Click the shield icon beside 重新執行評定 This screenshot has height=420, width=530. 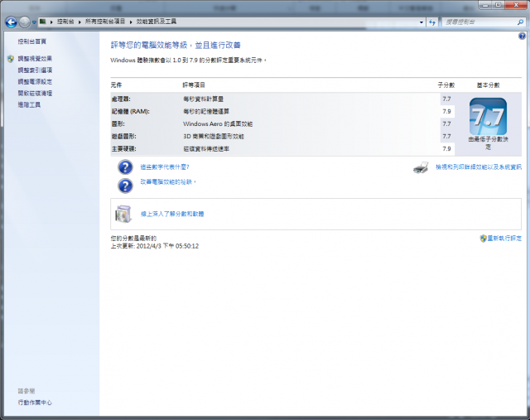tap(483, 239)
